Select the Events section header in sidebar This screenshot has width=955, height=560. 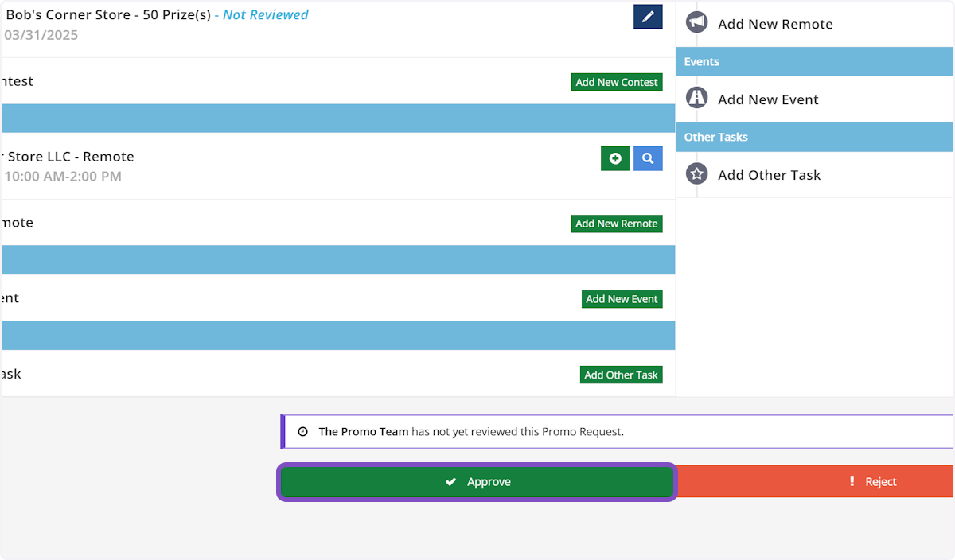[815, 61]
